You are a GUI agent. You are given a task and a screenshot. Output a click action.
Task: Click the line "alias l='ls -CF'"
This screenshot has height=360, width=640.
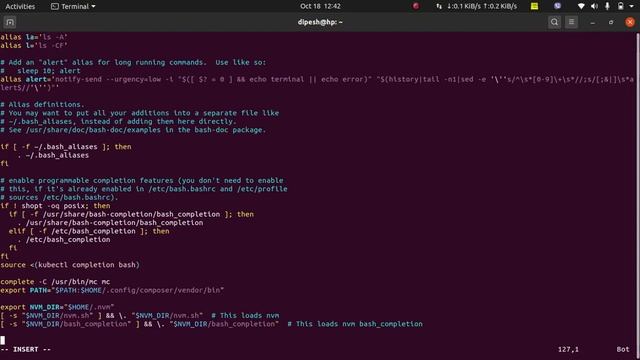[x=34, y=46]
